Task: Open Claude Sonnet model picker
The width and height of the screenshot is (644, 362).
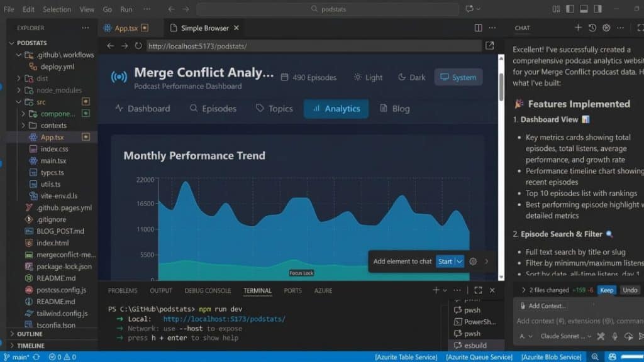Action: click(565, 336)
